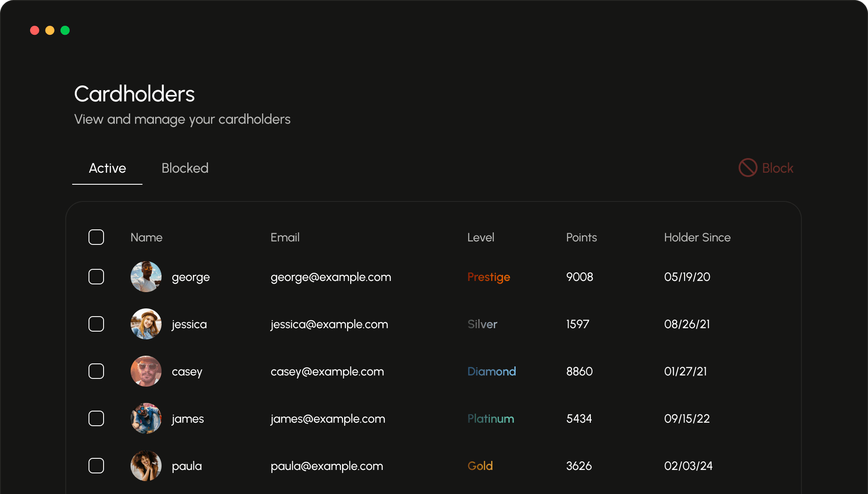
Task: Click points value 1597
Action: point(578,324)
